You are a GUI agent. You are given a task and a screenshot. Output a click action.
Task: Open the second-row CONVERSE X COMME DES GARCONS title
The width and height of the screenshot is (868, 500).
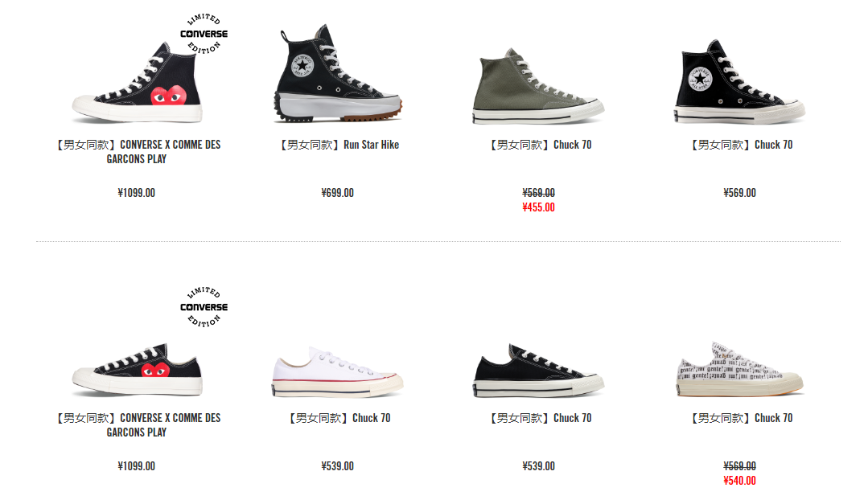137,424
